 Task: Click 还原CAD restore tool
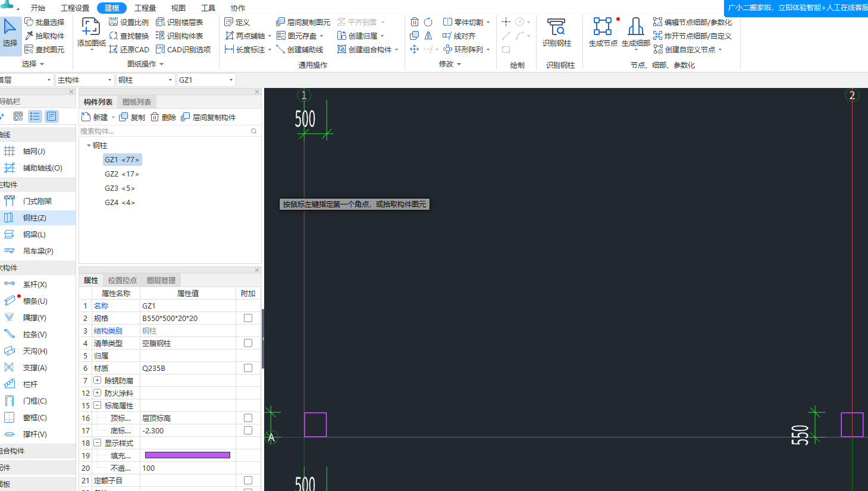(129, 49)
